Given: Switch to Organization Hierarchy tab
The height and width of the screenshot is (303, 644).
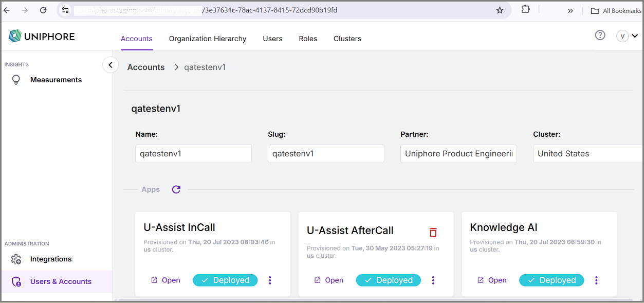Looking at the screenshot, I should tap(208, 39).
